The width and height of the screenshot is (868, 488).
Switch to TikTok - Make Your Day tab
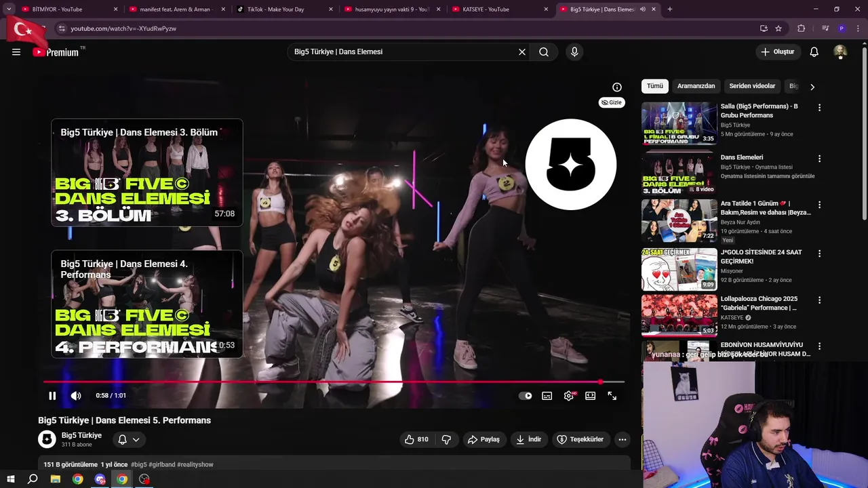coord(285,9)
